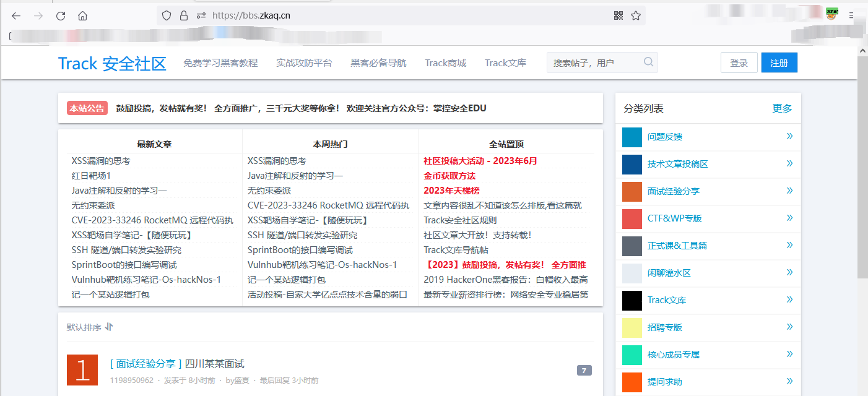Viewport: 868px width, 396px height.
Task: Open the 四川某某面试 post title
Action: [215, 364]
